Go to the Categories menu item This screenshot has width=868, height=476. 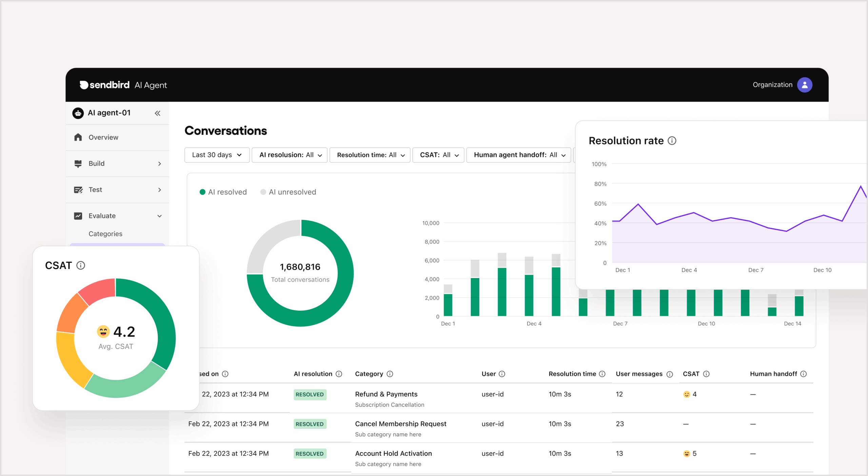105,234
